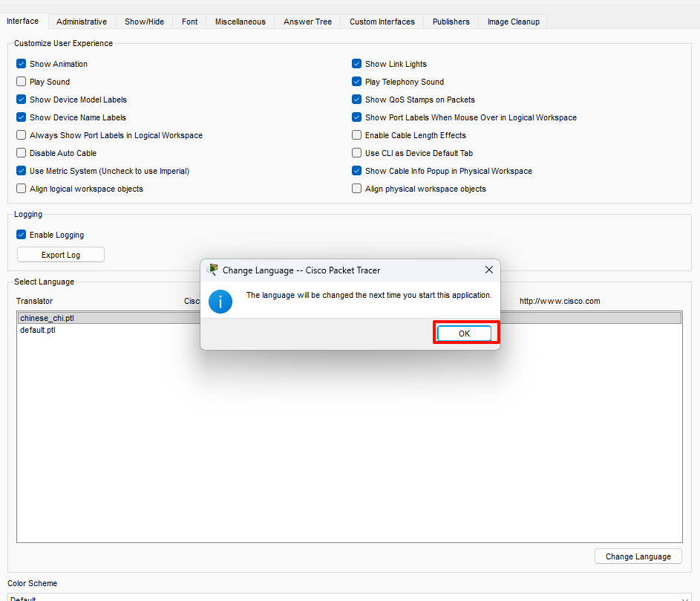This screenshot has width=700, height=601.
Task: Click the blue info icon in dialog
Action: (x=220, y=302)
